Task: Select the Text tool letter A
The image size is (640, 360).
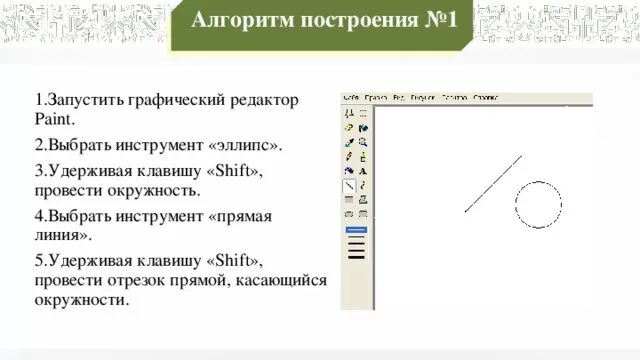Action: pyautogui.click(x=363, y=171)
